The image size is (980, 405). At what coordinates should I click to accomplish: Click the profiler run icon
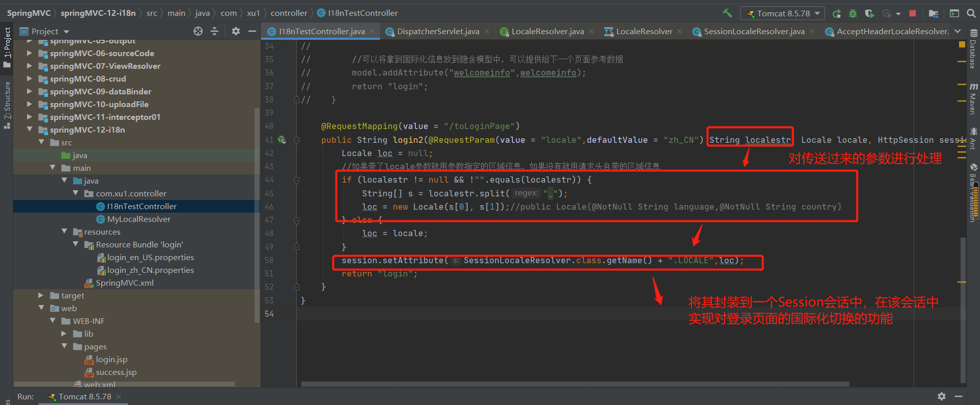[887, 13]
